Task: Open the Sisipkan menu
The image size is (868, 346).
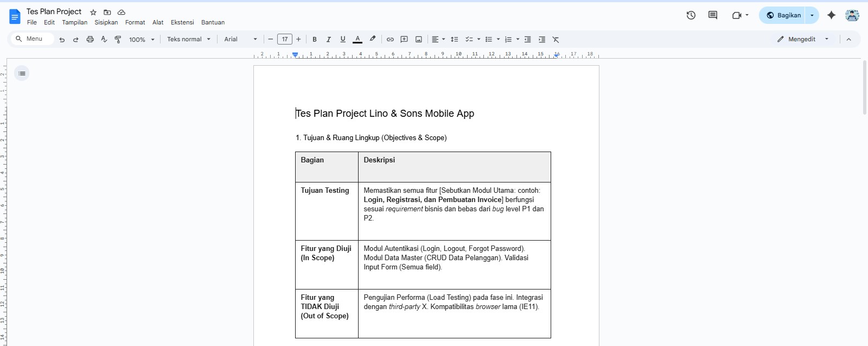Action: [x=106, y=22]
